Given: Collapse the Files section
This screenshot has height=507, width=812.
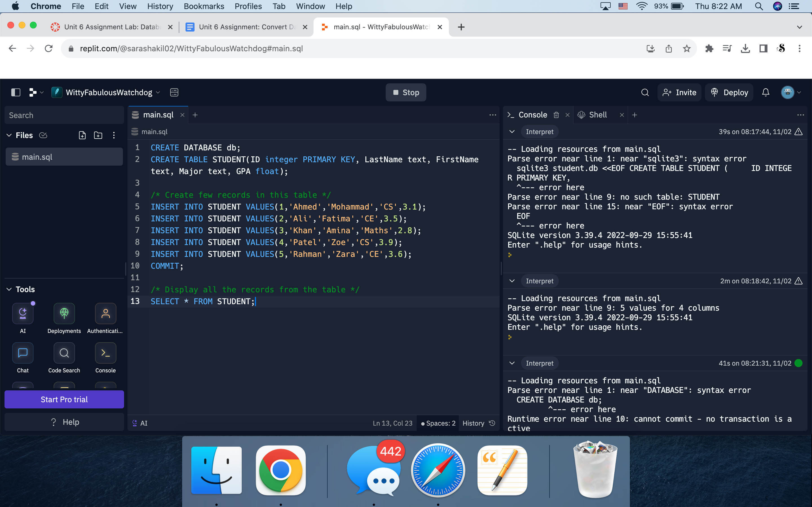Looking at the screenshot, I should [x=9, y=135].
